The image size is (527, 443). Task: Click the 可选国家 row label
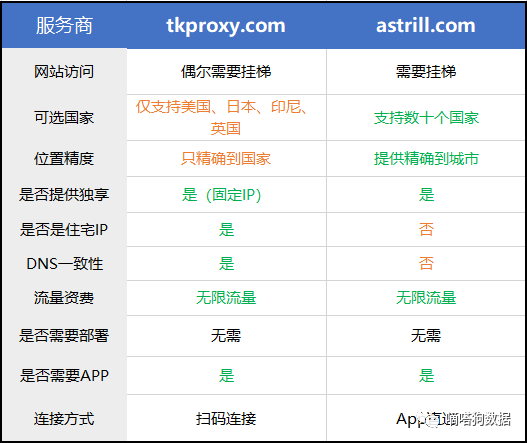[x=64, y=118]
